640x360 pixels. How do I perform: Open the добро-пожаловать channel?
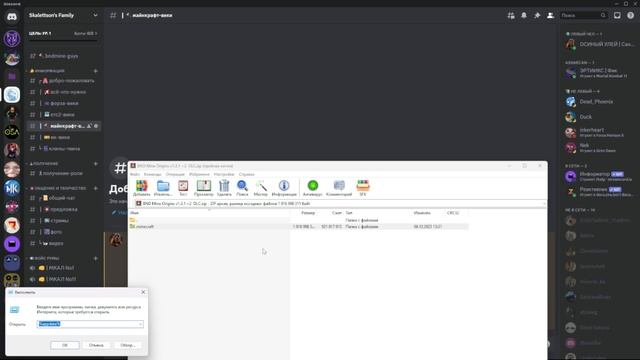(x=64, y=81)
